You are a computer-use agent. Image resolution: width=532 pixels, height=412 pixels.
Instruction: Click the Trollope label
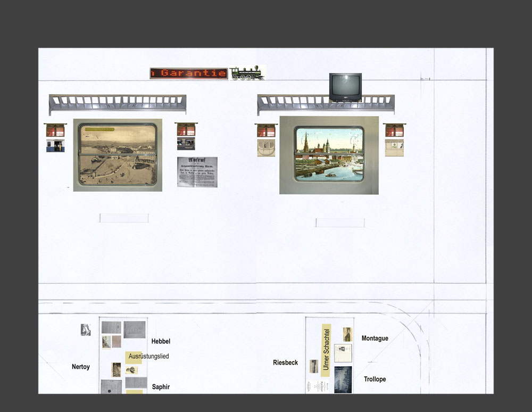click(x=375, y=380)
